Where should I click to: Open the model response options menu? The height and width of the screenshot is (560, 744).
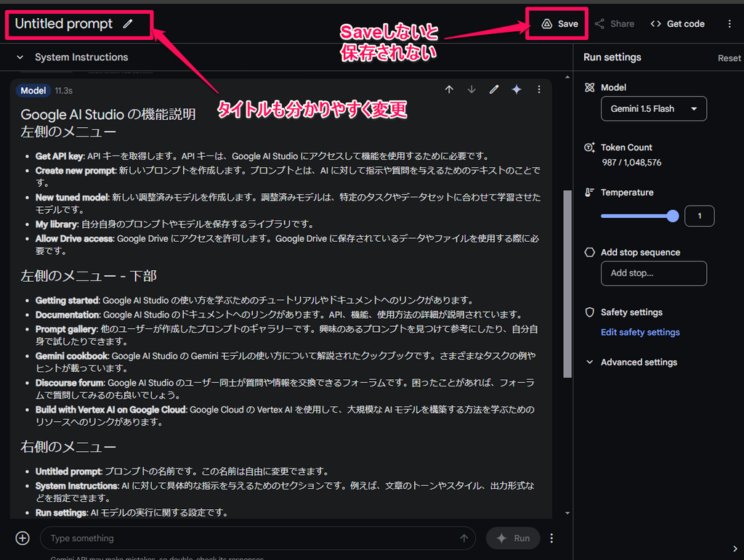tap(539, 89)
